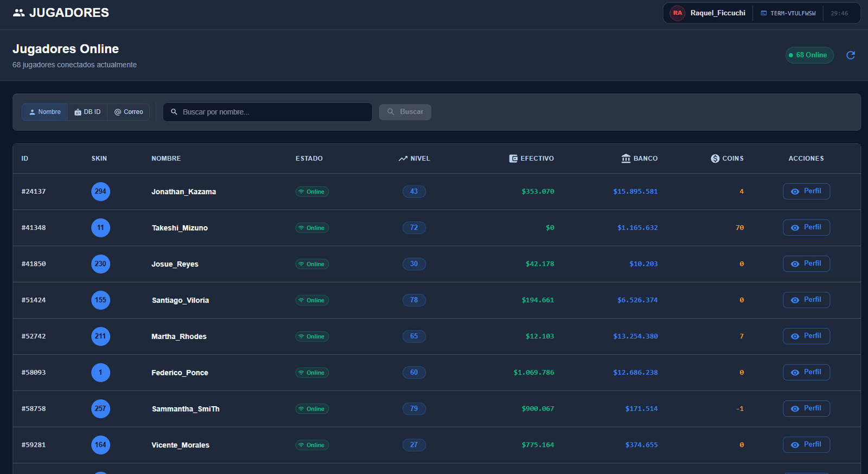Click skin badge 257 for Sammantha_SmiTh
Screen dimensions: 868x474
(x=100, y=408)
